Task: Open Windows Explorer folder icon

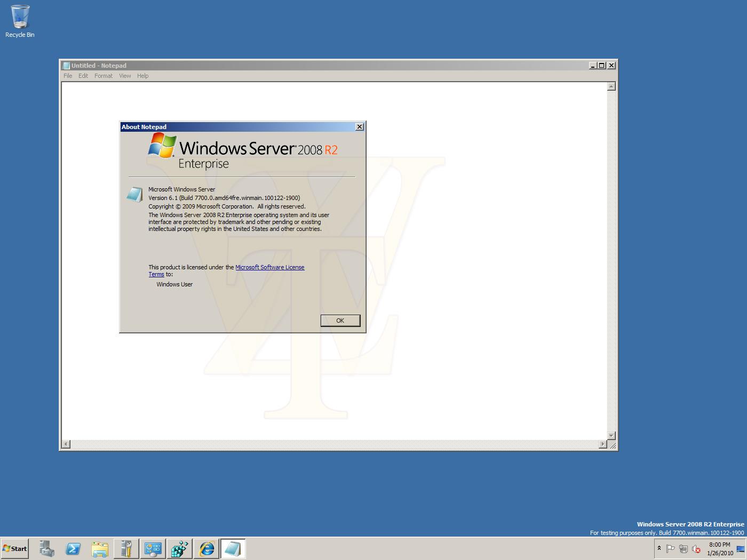Action: tap(100, 548)
